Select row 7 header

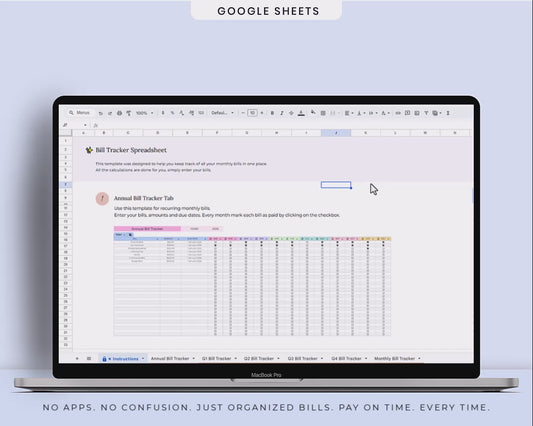[66, 185]
